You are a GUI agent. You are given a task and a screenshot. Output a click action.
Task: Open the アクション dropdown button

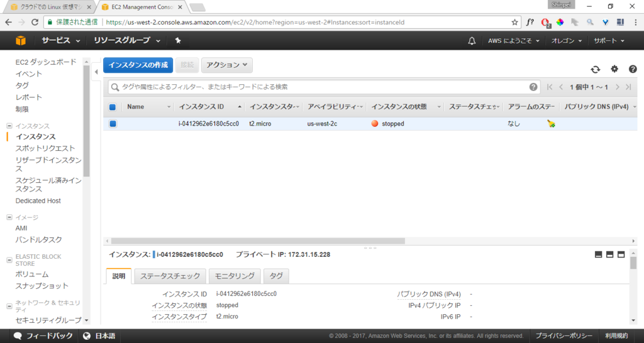[226, 65]
